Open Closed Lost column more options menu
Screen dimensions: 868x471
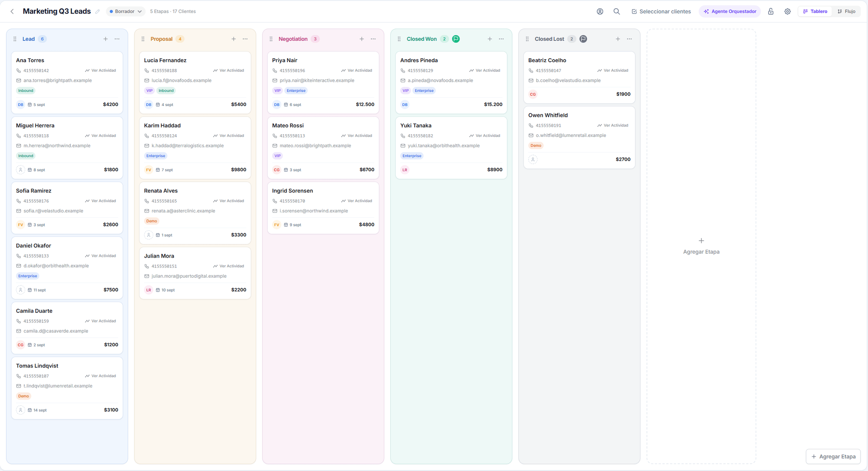630,39
